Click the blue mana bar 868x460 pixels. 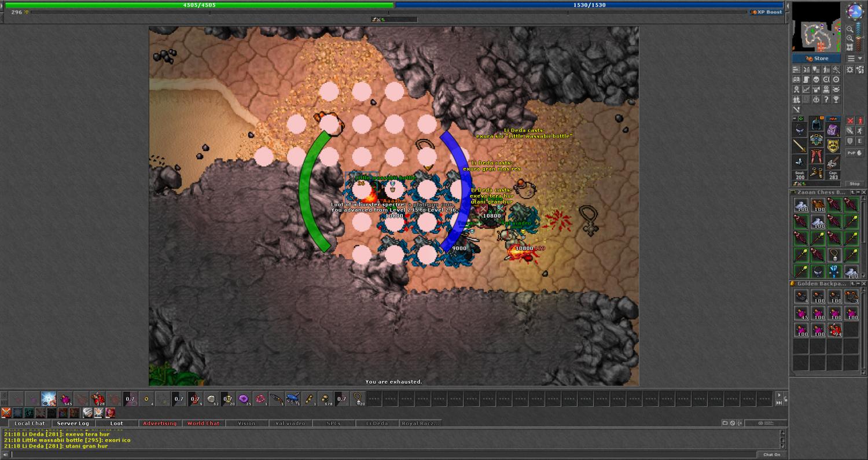590,5
